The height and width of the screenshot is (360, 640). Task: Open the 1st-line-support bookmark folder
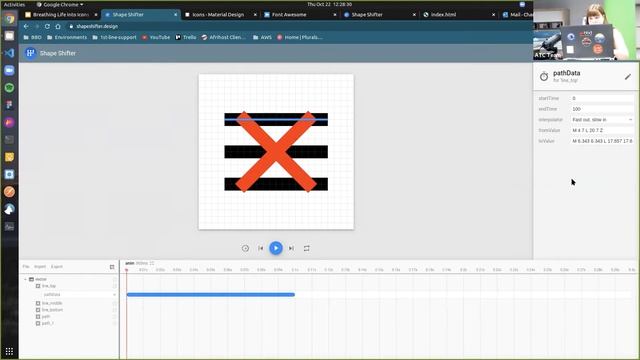click(x=114, y=37)
